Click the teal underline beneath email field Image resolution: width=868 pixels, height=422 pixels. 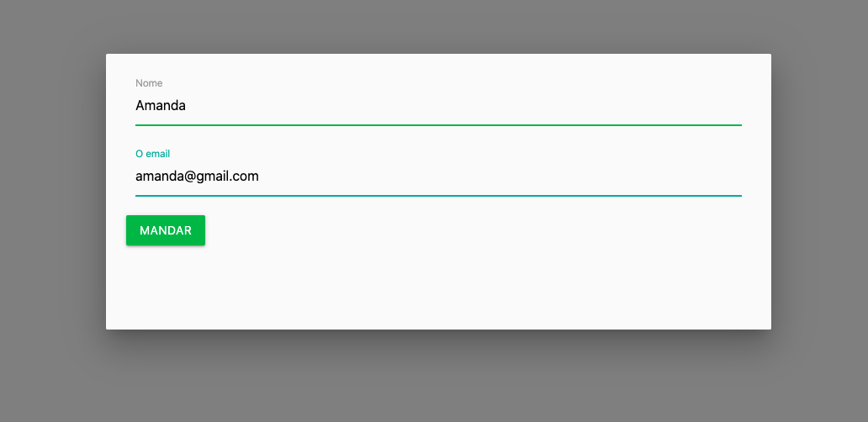pyautogui.click(x=438, y=196)
